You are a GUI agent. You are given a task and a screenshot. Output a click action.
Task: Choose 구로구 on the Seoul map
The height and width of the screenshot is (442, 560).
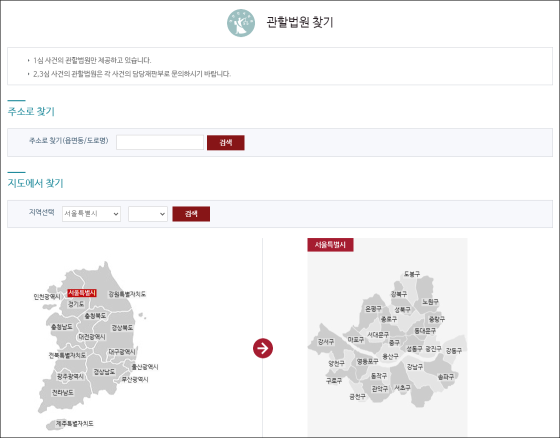(x=334, y=381)
